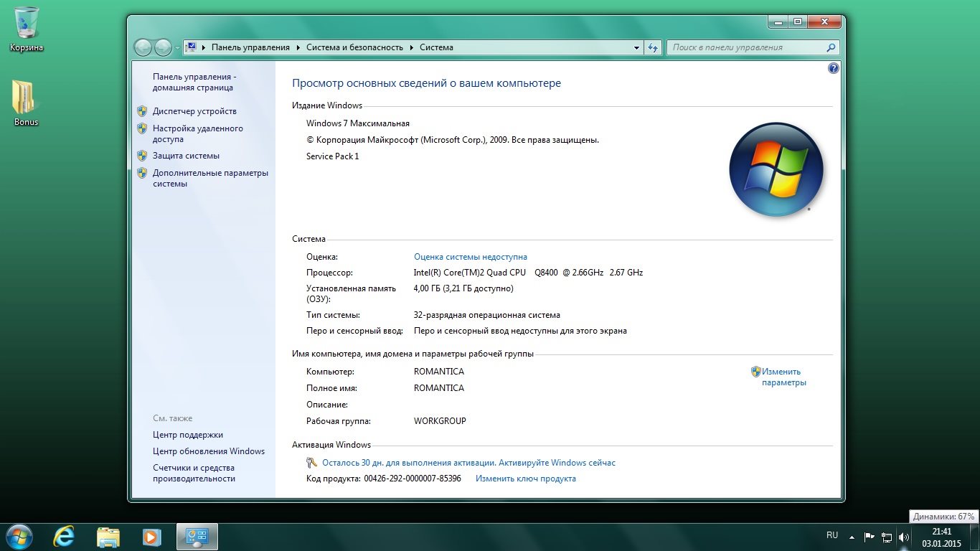Maximize the System window
This screenshot has height=551, width=980.
pos(797,22)
